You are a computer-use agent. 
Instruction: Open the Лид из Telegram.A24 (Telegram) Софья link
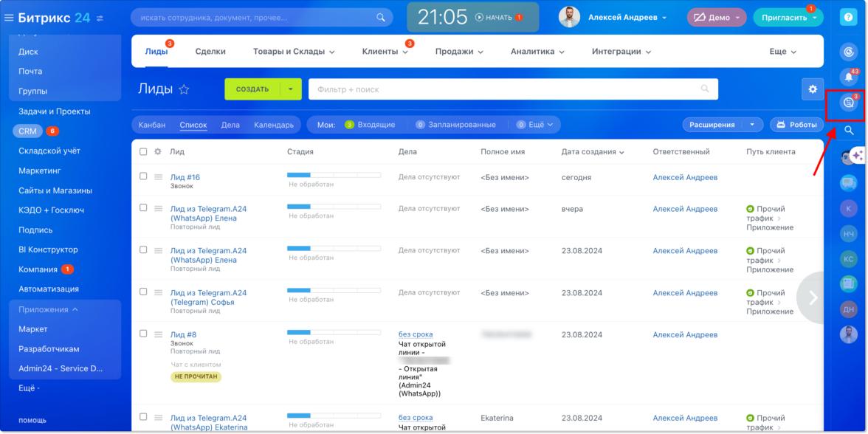[208, 297]
